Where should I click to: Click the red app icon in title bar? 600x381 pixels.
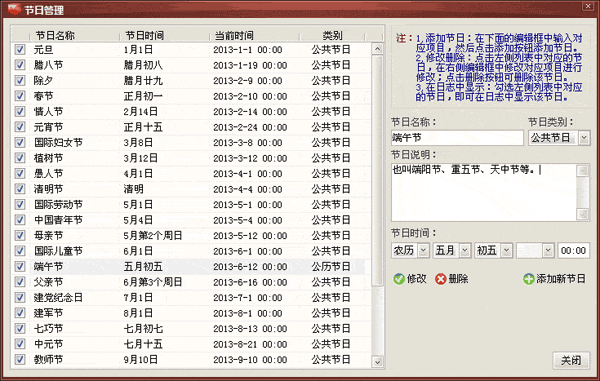point(14,9)
